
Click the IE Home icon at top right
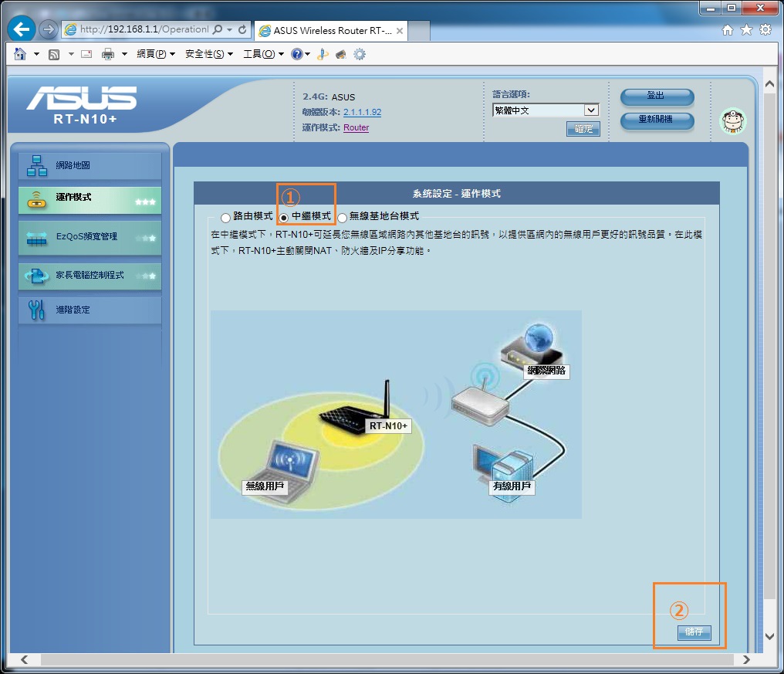point(728,30)
